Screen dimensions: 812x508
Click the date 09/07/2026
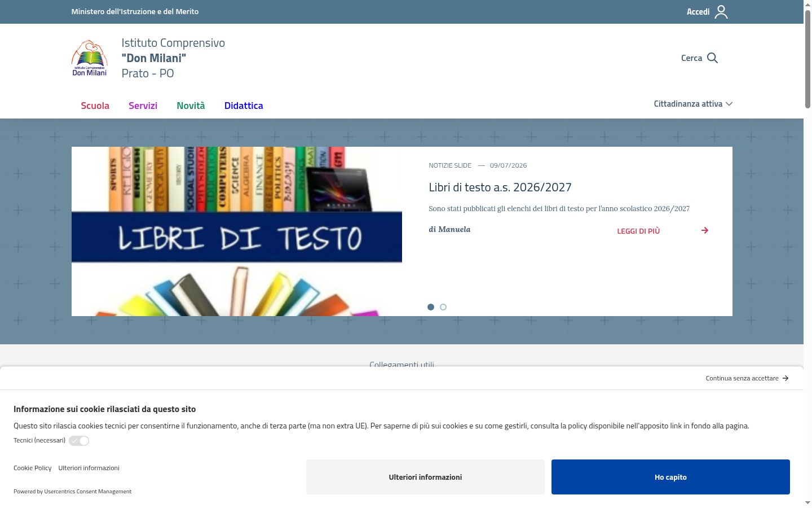pyautogui.click(x=508, y=165)
